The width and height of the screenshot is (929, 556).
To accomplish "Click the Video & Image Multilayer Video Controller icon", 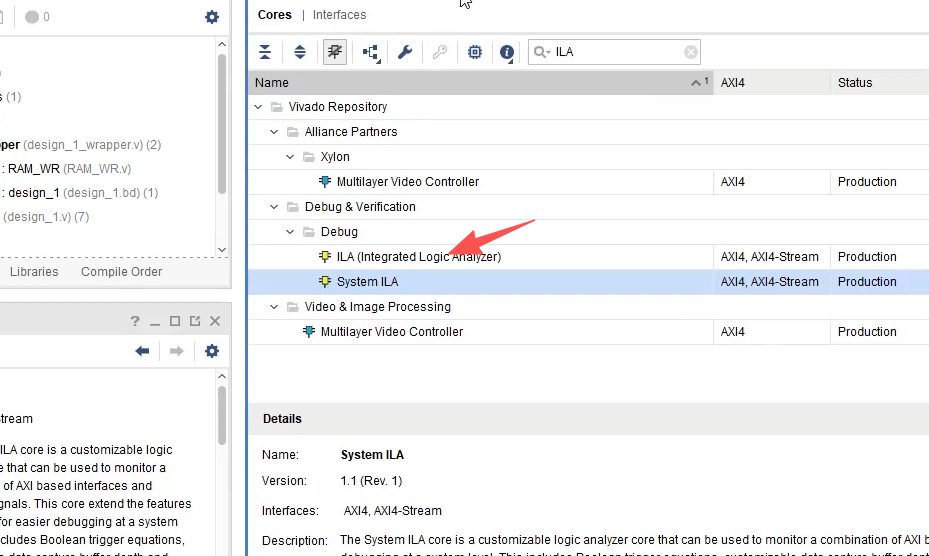I will pyautogui.click(x=309, y=331).
